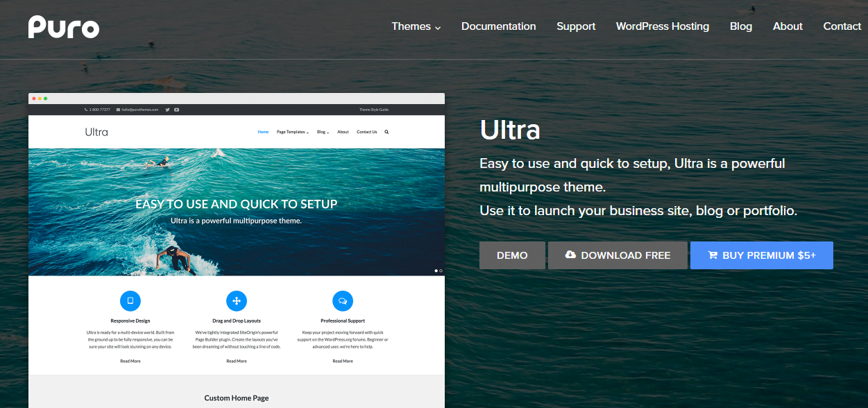Click EASY TO USE AND QUICK TO SETUP text
Viewport: 868px width, 408px height.
click(x=237, y=204)
